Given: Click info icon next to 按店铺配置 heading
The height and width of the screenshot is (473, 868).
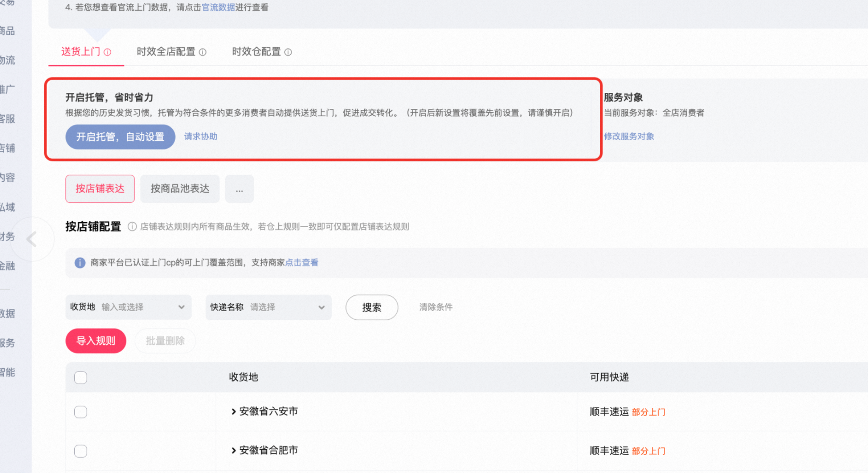Looking at the screenshot, I should point(132,227).
